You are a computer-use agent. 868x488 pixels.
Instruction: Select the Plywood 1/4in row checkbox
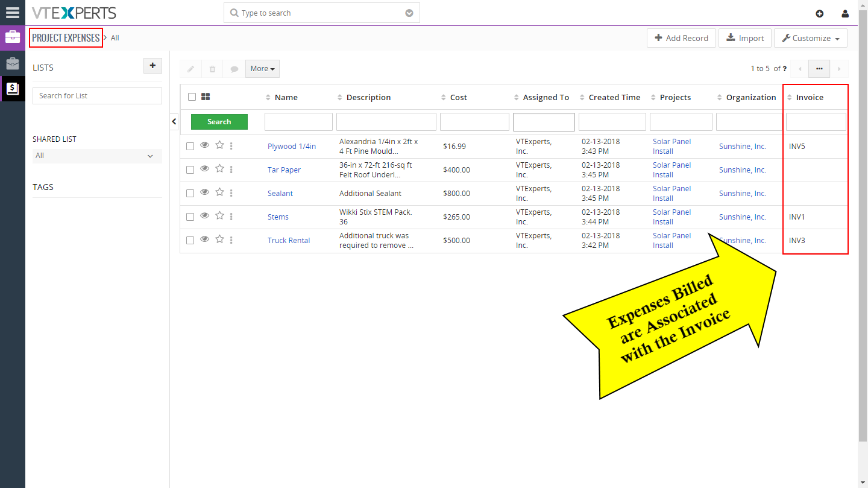tap(190, 146)
